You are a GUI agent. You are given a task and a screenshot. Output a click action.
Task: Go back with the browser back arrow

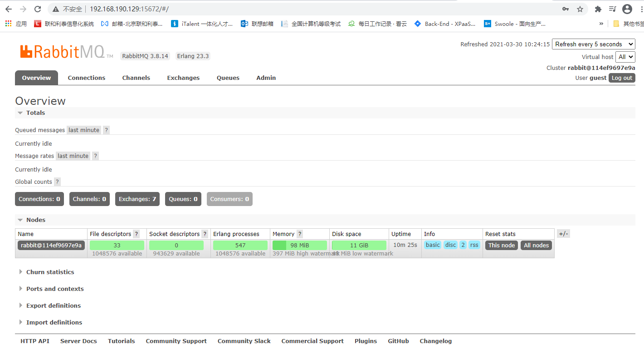(9, 9)
